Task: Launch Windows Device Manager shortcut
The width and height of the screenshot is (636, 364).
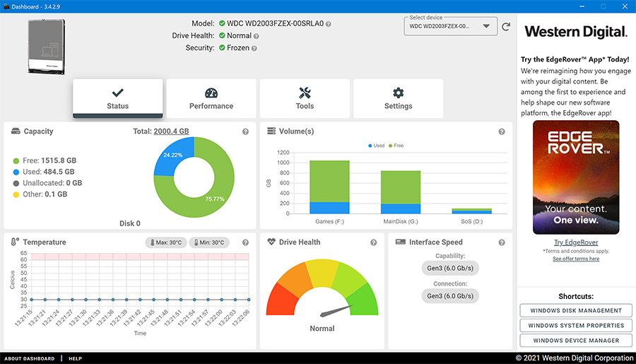Action: 576,340
